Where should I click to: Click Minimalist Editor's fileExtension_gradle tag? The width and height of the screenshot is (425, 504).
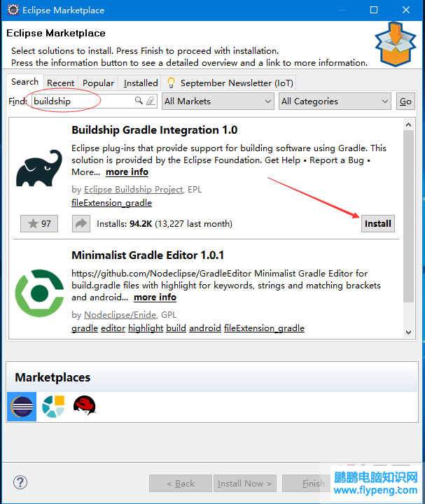tap(264, 328)
